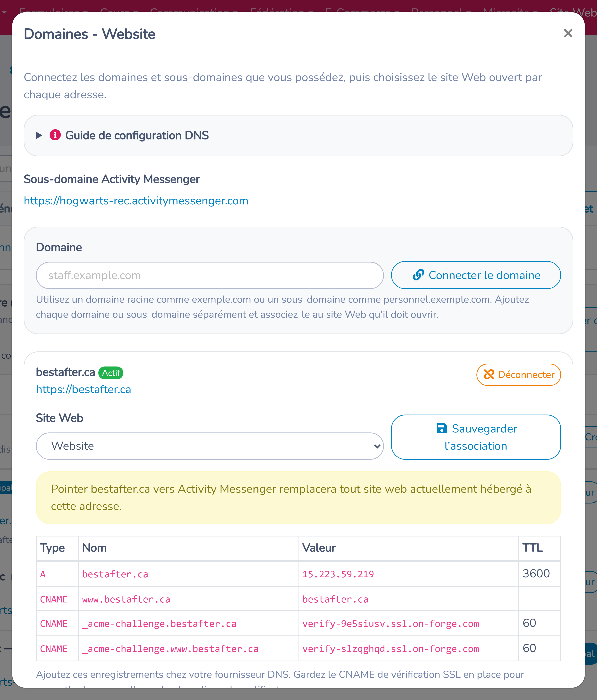Click the yellow warning about Pointer bestafter.ca
597x700 pixels.
pos(298,498)
